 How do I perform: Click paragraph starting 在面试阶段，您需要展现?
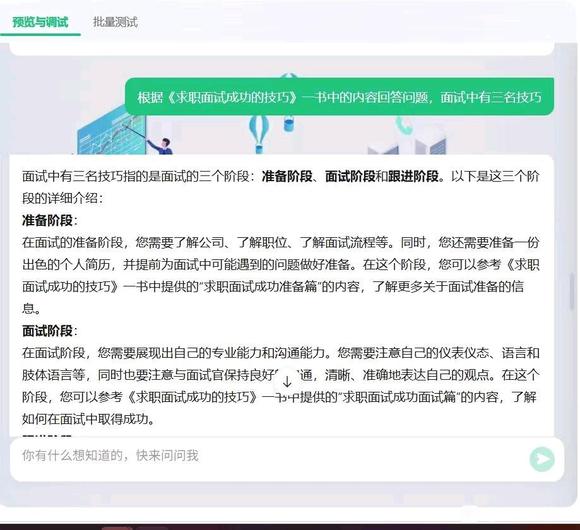click(281, 386)
